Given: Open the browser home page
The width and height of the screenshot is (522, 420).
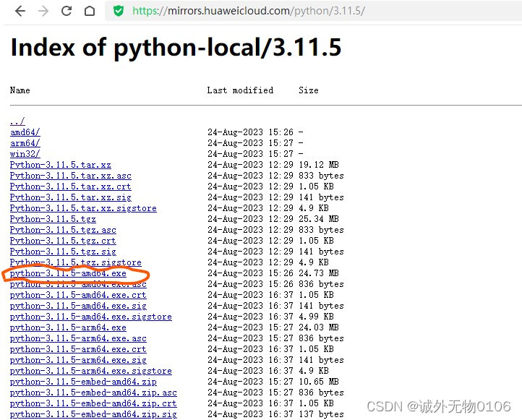Looking at the screenshot, I should [x=90, y=11].
